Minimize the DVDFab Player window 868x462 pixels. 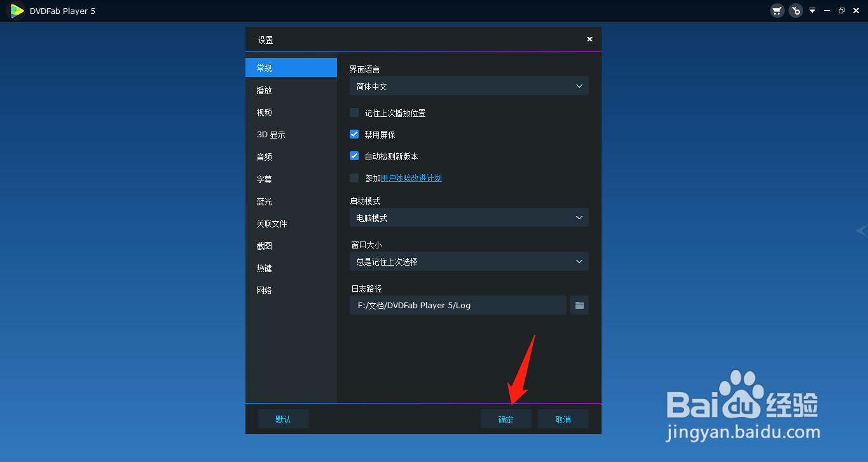click(827, 11)
